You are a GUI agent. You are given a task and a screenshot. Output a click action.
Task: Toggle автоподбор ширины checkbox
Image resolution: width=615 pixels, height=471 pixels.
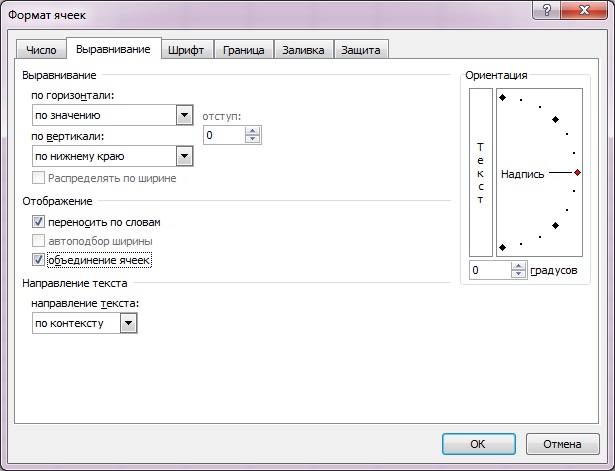38,240
